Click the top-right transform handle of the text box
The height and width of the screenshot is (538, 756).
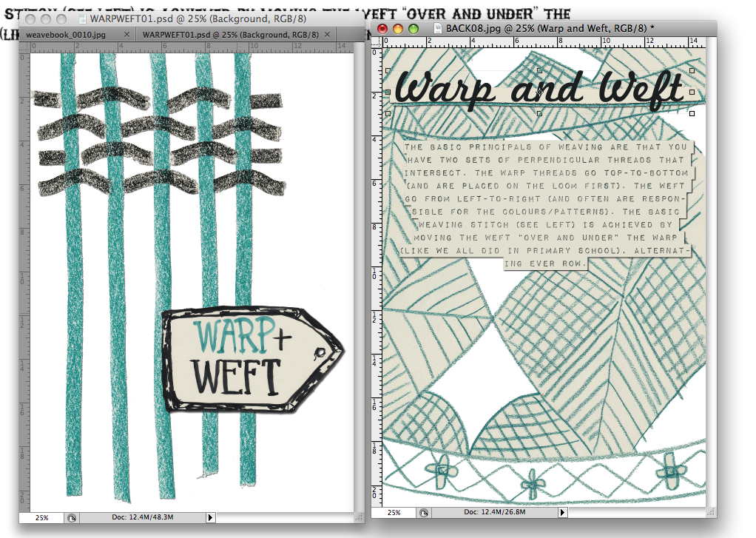pos(692,70)
